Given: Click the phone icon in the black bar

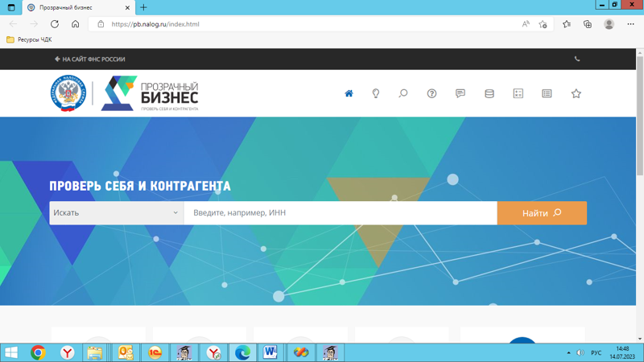Looking at the screenshot, I should click(577, 59).
